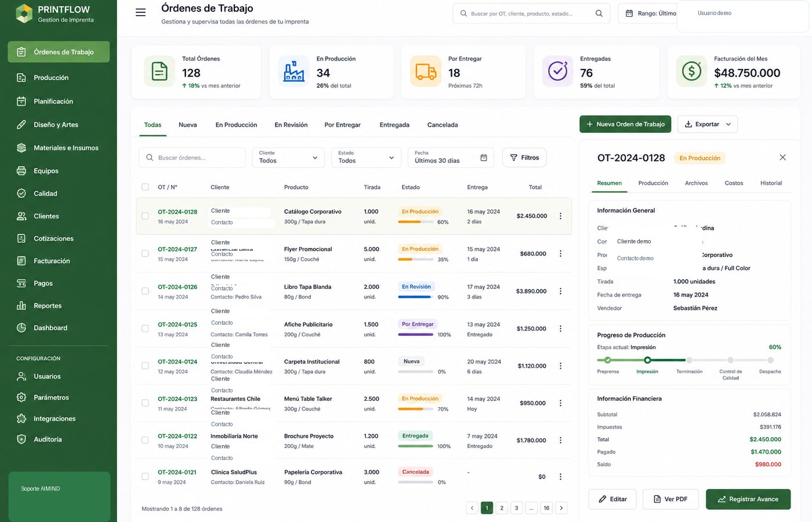This screenshot has height=522, width=812.
Task: Select checkbox for order OT-2024-0128
Action: pos(145,216)
